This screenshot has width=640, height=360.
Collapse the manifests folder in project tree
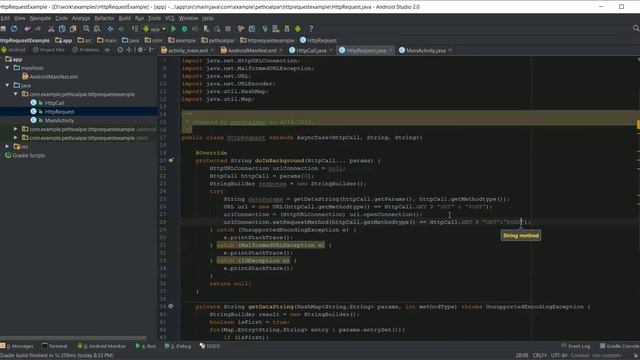tap(7, 68)
